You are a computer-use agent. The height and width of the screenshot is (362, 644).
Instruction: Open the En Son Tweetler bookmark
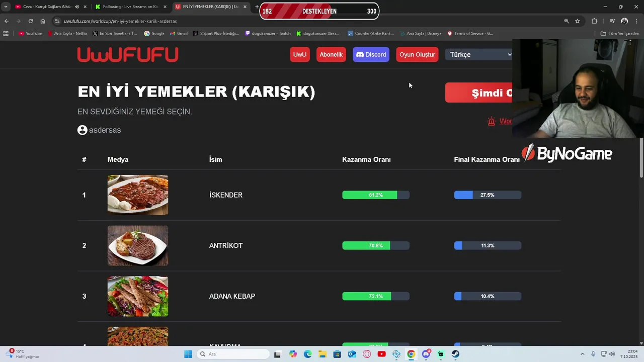pyautogui.click(x=115, y=34)
